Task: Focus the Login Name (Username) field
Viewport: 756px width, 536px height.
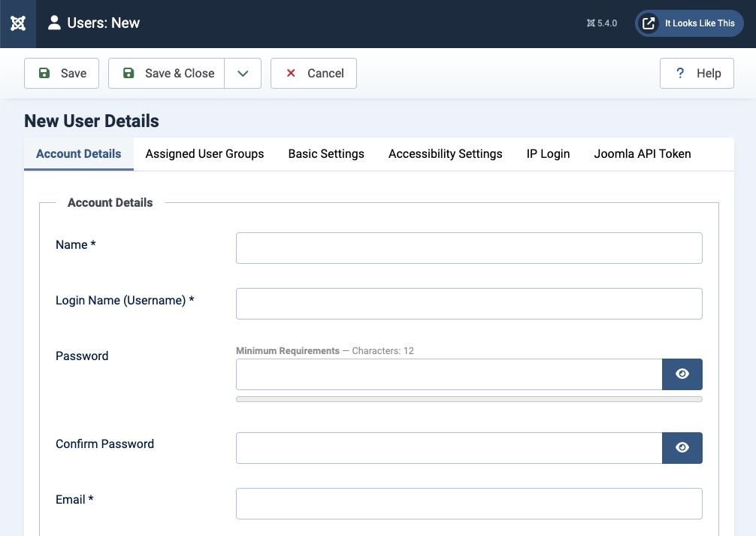Action: click(x=469, y=304)
